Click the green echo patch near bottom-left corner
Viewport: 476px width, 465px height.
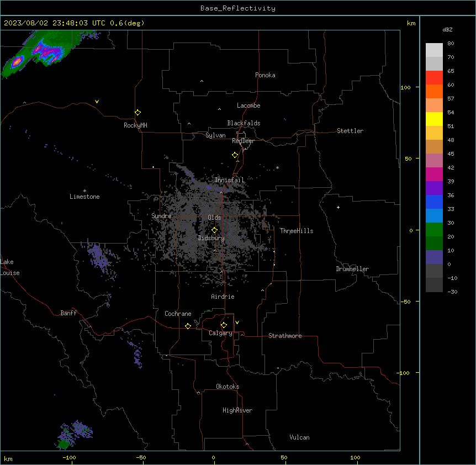64,445
